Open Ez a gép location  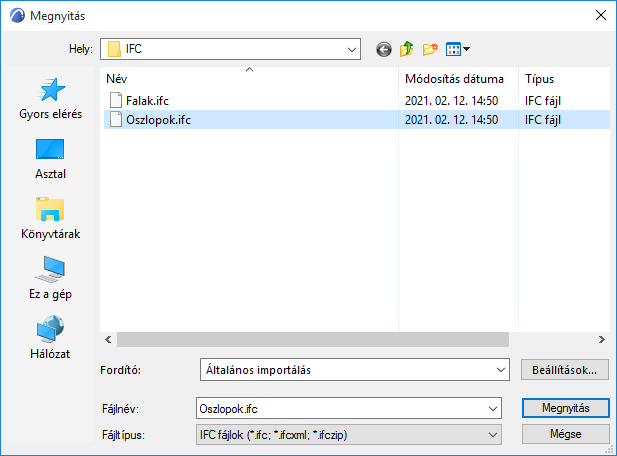pyautogui.click(x=50, y=278)
